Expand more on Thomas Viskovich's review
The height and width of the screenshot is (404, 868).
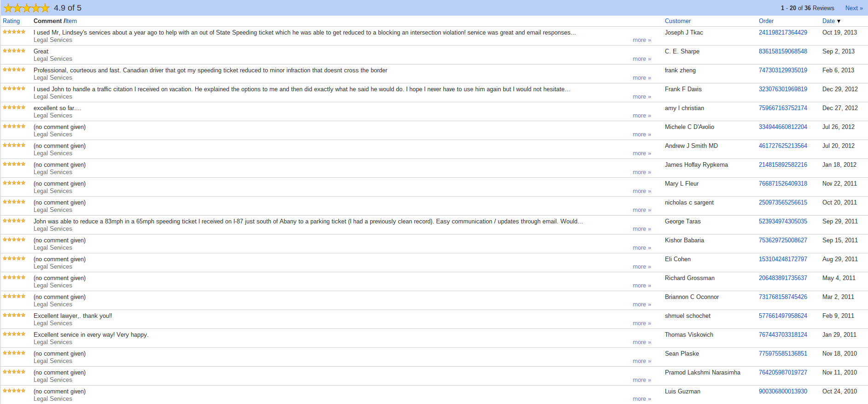pos(641,342)
